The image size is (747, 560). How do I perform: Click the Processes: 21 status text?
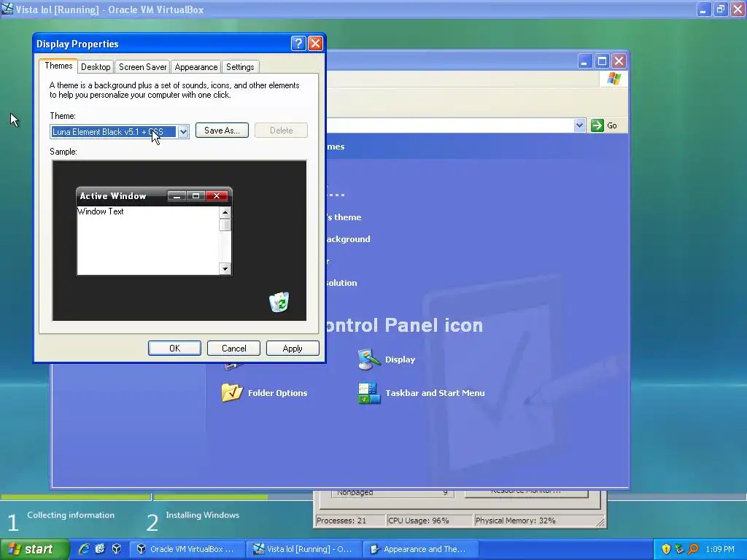coord(341,521)
